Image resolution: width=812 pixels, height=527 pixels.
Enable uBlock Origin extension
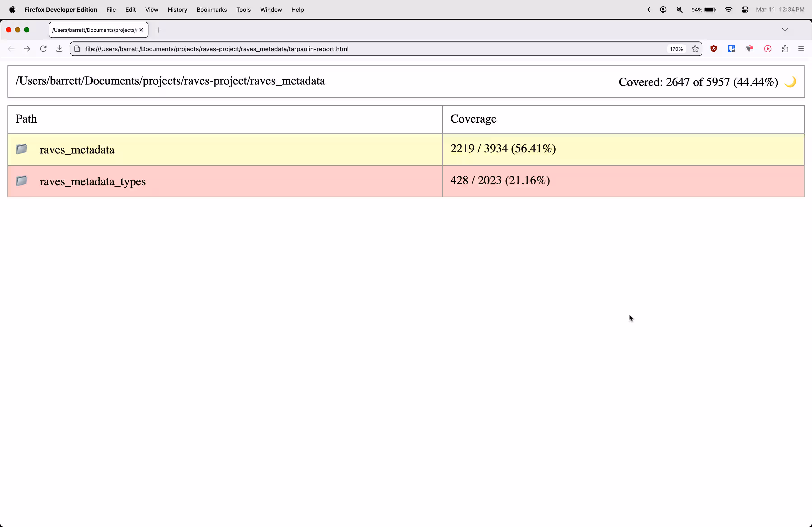(x=713, y=49)
